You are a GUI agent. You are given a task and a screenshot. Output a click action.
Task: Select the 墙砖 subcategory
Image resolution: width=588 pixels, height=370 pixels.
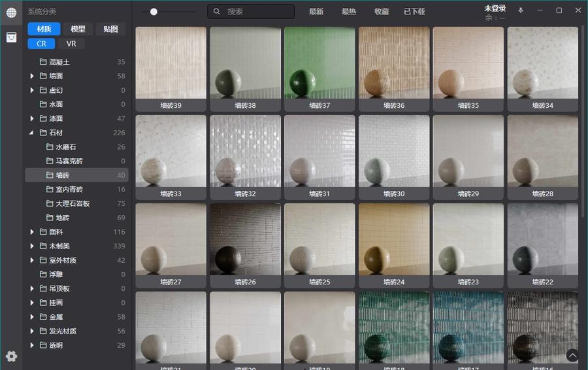point(76,175)
